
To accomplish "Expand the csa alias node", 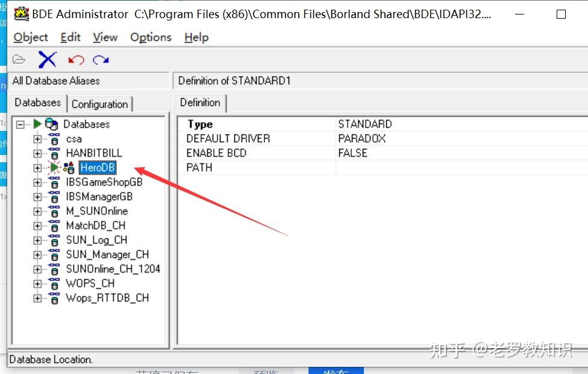I will tap(37, 139).
